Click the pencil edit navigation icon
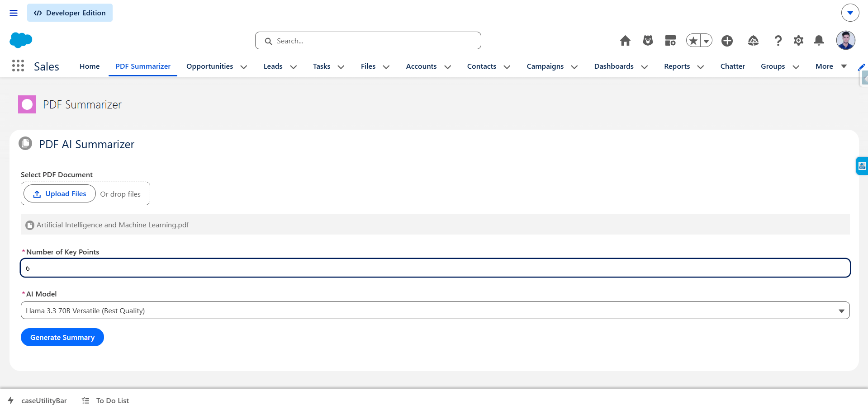The image size is (868, 409). click(862, 67)
